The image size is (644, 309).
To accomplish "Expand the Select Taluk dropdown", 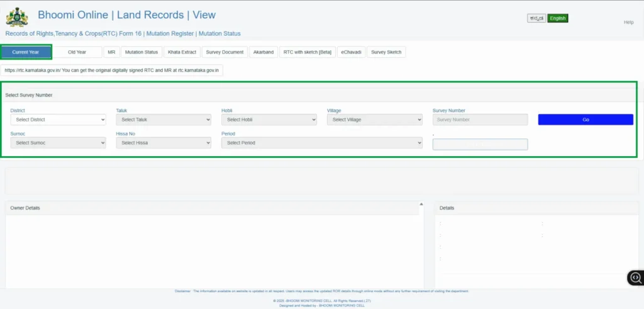I will pos(164,120).
